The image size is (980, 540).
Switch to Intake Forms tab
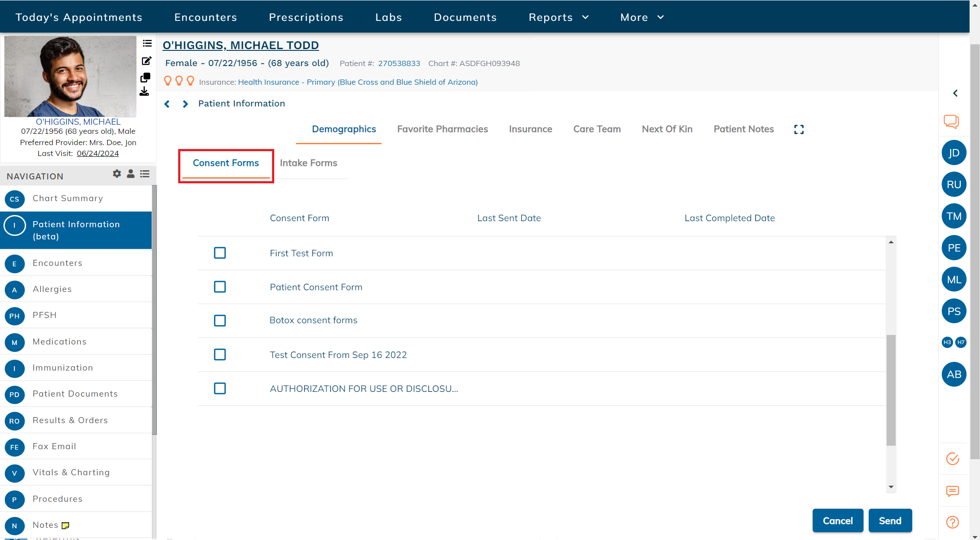click(309, 163)
